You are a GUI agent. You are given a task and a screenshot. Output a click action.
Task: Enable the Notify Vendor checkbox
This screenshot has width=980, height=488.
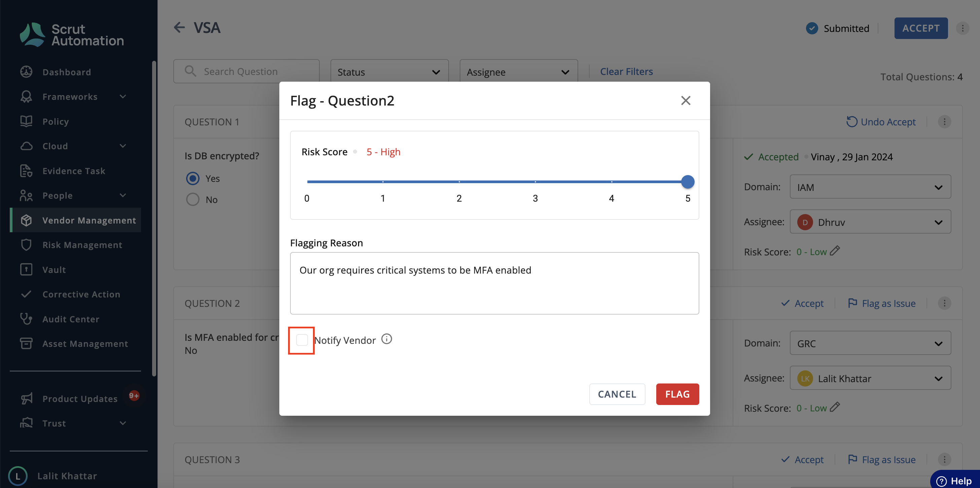pyautogui.click(x=302, y=340)
